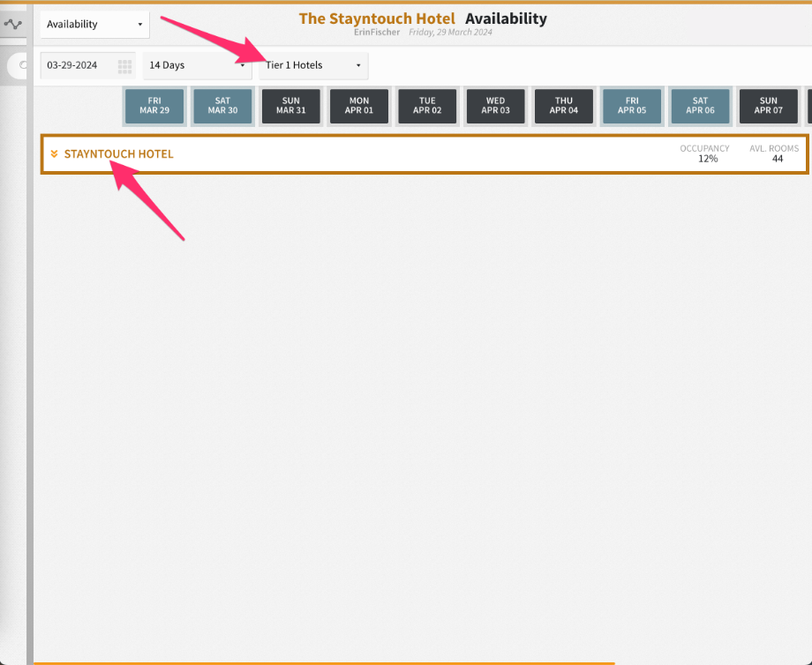
Task: Click the OCCUPANCY label
Action: click(705, 148)
